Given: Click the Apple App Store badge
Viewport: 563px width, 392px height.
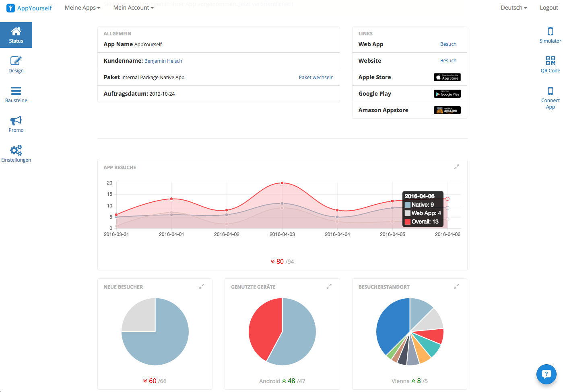Looking at the screenshot, I should tap(447, 77).
